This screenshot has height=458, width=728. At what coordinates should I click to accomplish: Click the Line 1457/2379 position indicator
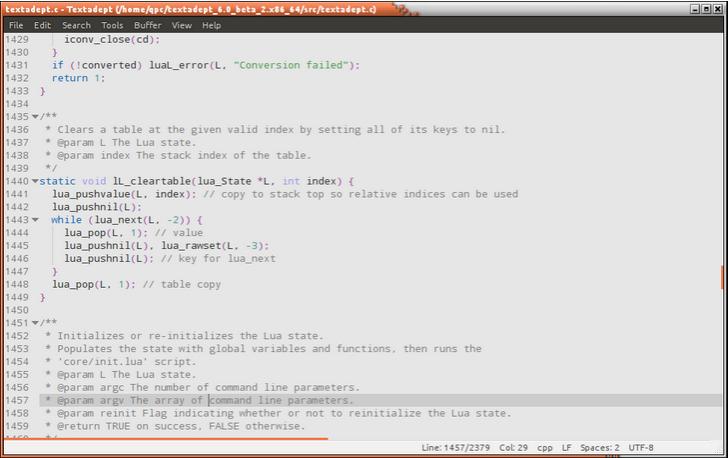(457, 448)
